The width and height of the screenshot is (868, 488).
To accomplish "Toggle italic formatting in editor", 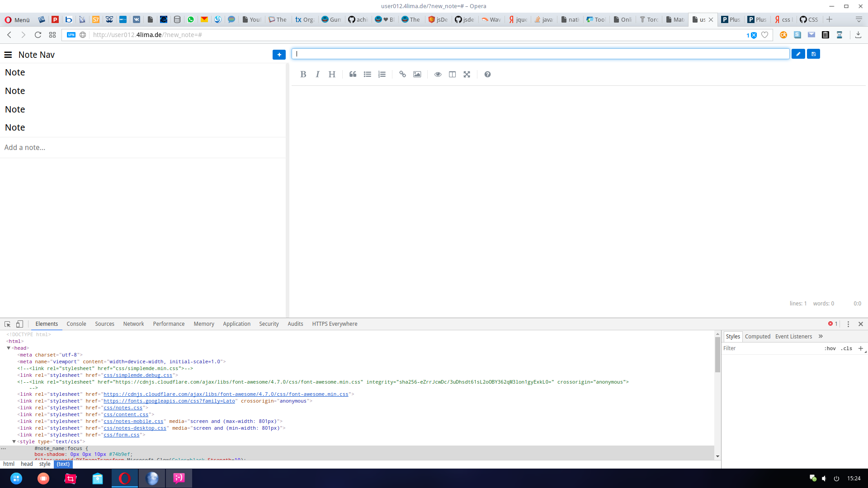I will tap(317, 75).
